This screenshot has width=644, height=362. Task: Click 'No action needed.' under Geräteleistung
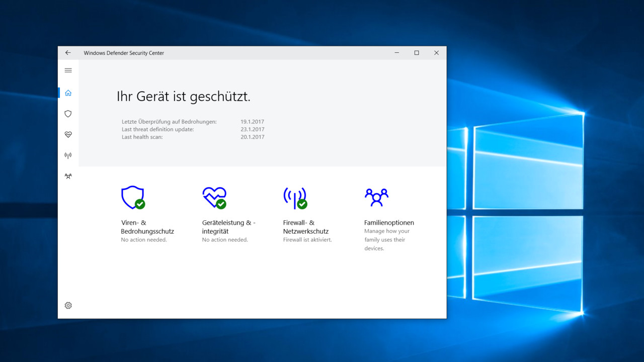pyautogui.click(x=225, y=240)
